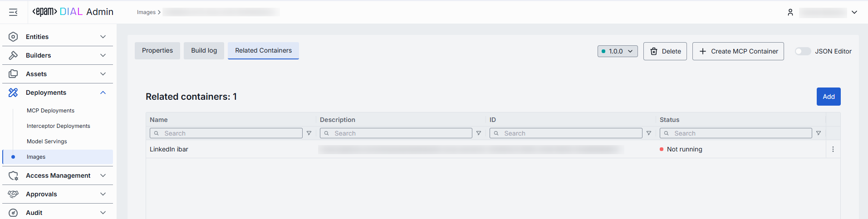Expand the Audit section

point(103,213)
